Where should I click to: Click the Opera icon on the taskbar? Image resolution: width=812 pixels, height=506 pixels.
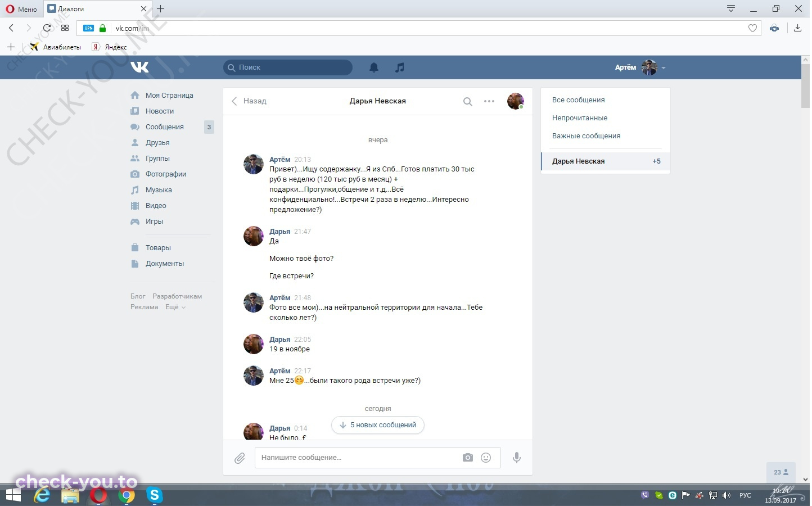tap(98, 495)
